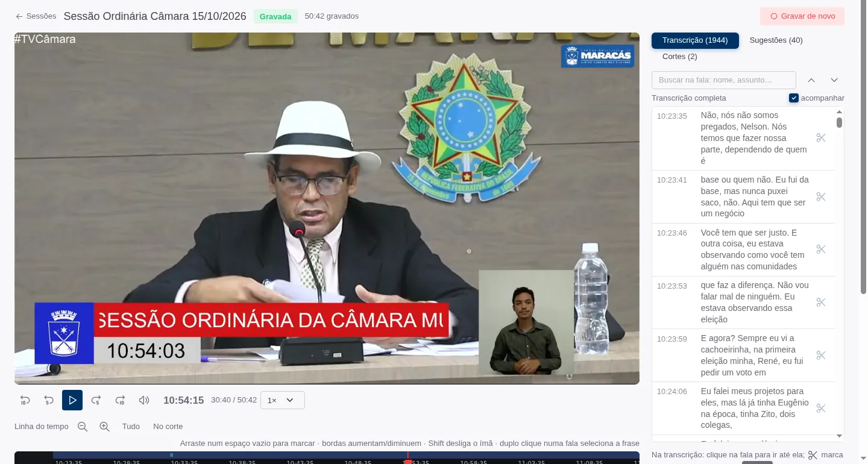
Task: Go back to Sessões list
Action: (x=36, y=16)
